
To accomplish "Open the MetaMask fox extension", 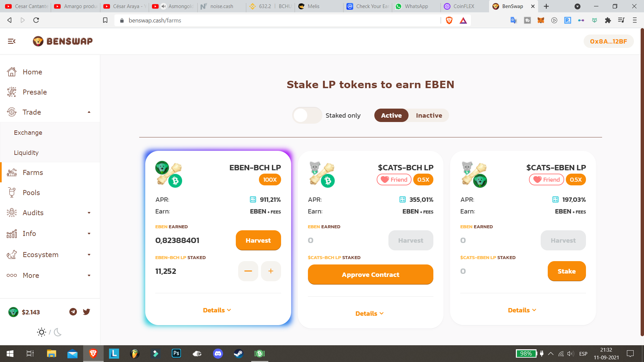I will (541, 20).
